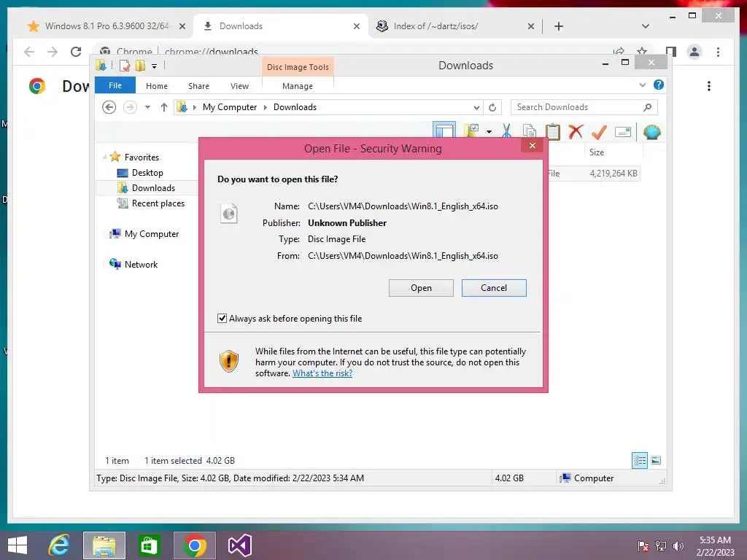Click the volume speaker tray icon
This screenshot has height=560, width=747.
(678, 546)
